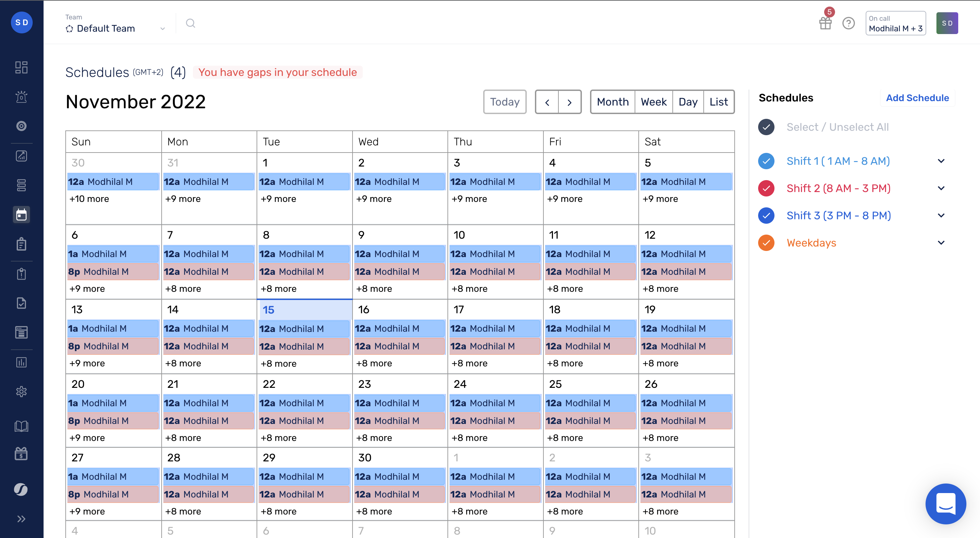Screen dimensions: 980x538
Task: Open pink 12a Modhilal M event on November 9
Action: [x=399, y=271]
